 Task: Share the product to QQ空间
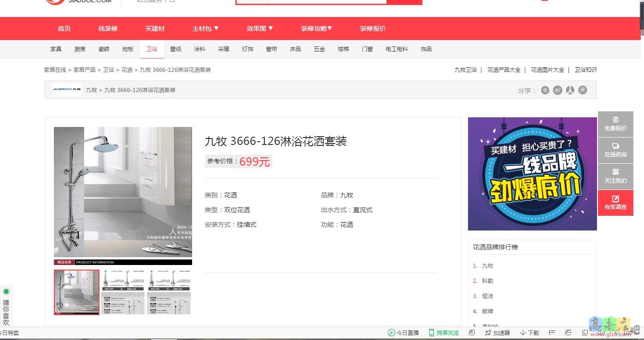(x=545, y=90)
